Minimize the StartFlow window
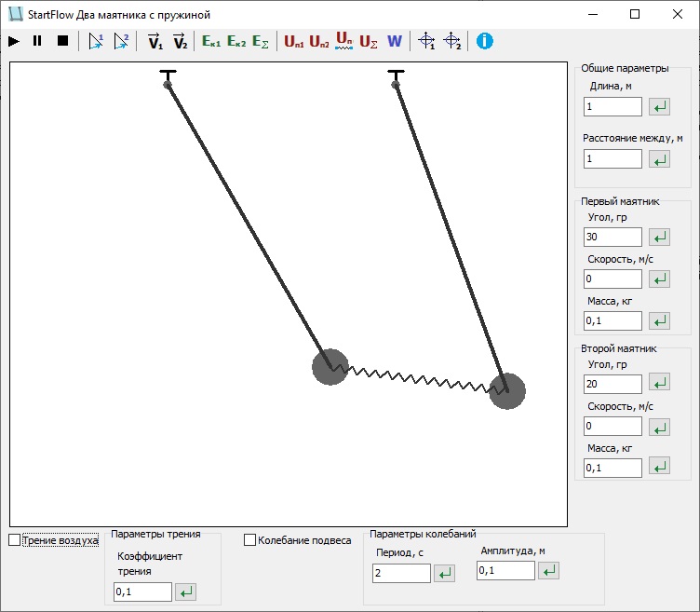This screenshot has height=612, width=700. pos(593,14)
